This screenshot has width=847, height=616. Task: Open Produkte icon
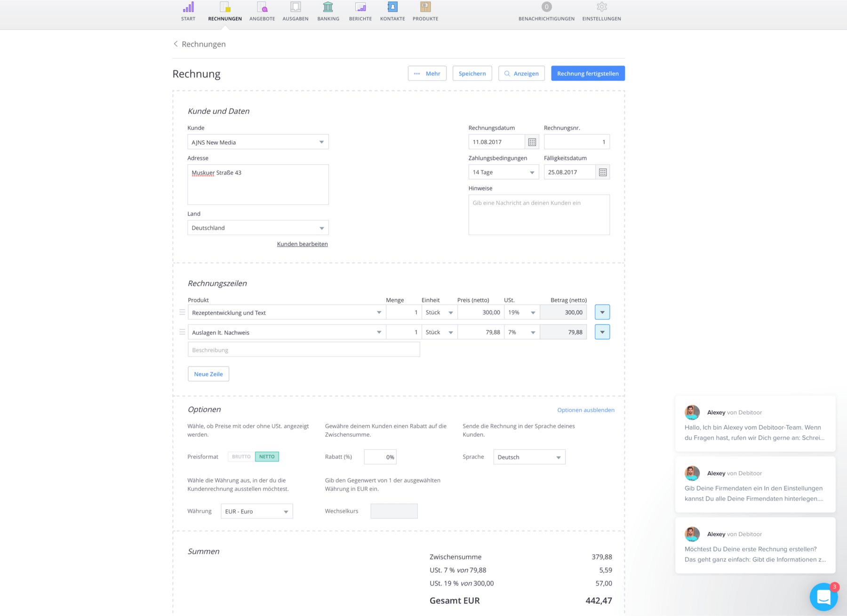(425, 8)
